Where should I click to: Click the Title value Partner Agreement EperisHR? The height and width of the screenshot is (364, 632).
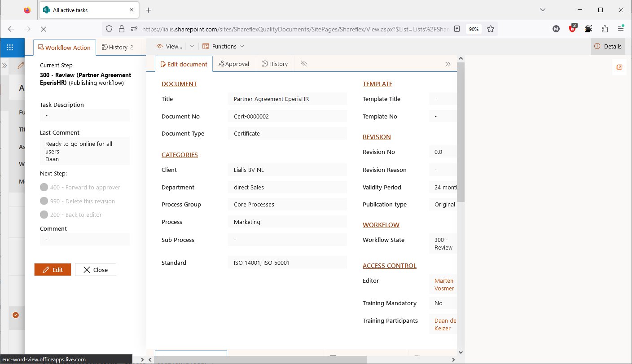point(287,99)
